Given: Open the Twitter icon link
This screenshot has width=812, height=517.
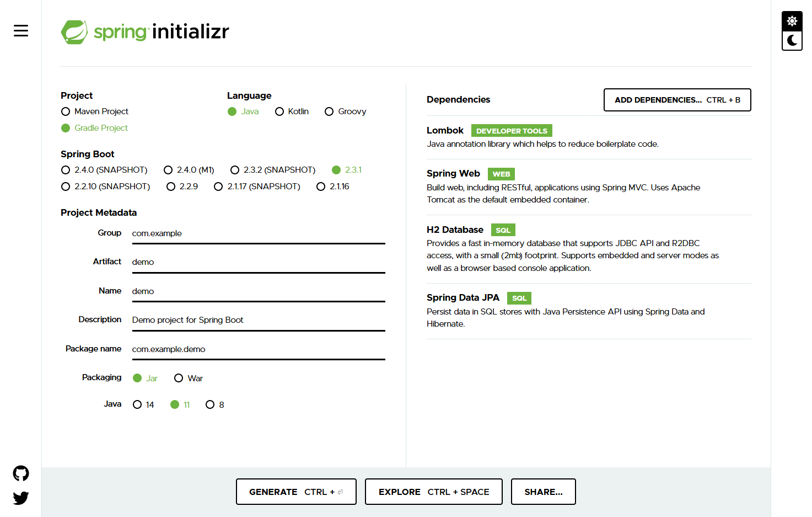Looking at the screenshot, I should click(x=21, y=498).
